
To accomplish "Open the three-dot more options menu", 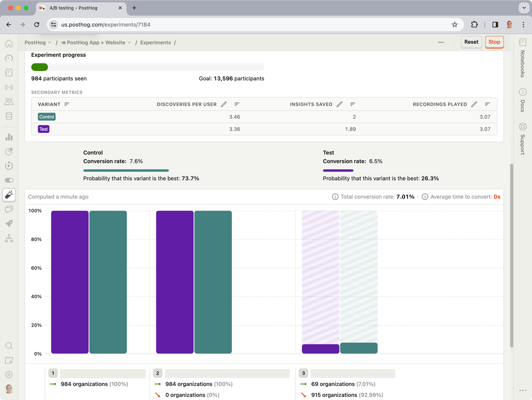I will pos(441,43).
